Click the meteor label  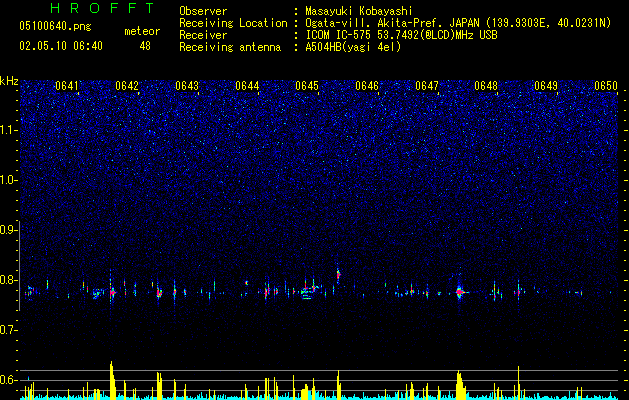[142, 31]
